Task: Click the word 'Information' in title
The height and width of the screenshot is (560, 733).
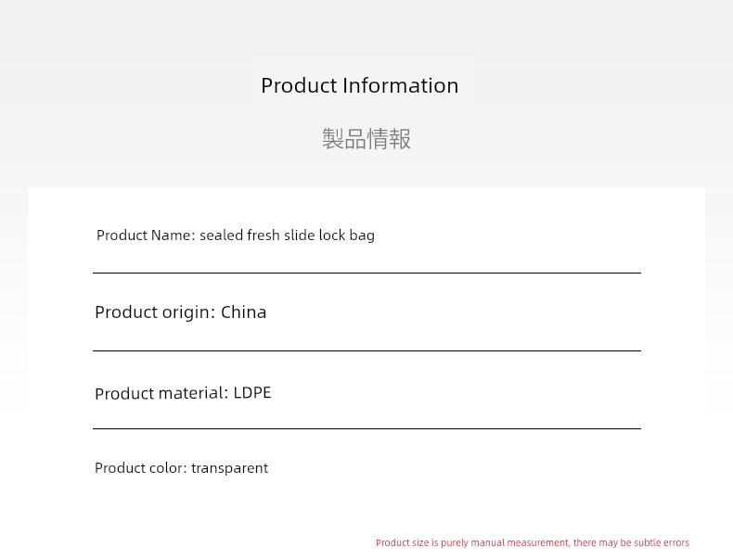Action: click(x=400, y=85)
